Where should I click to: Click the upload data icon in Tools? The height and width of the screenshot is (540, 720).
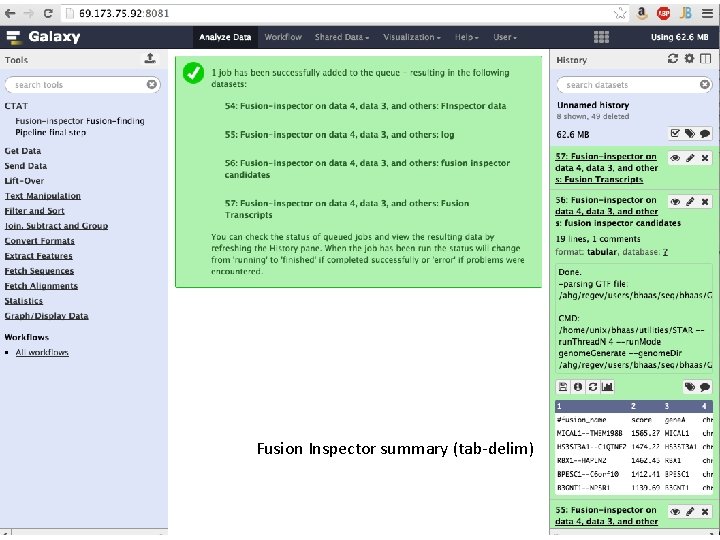(x=150, y=58)
